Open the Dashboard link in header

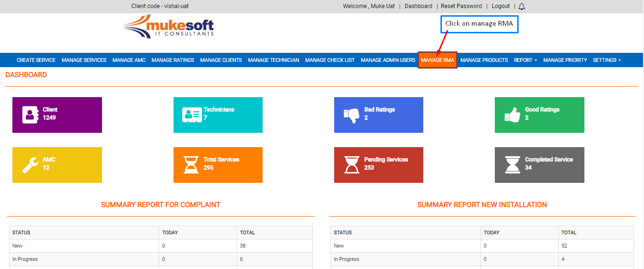pos(419,6)
